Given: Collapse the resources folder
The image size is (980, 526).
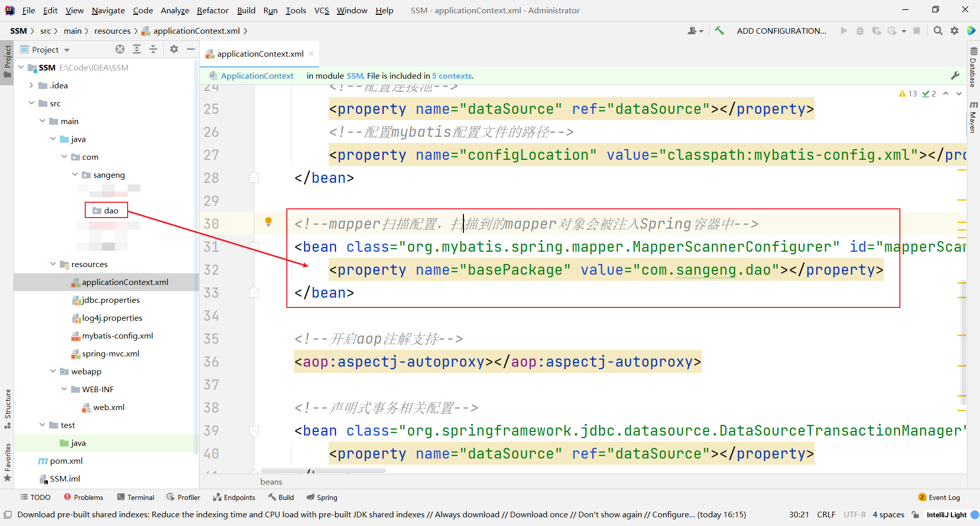Looking at the screenshot, I should point(53,264).
